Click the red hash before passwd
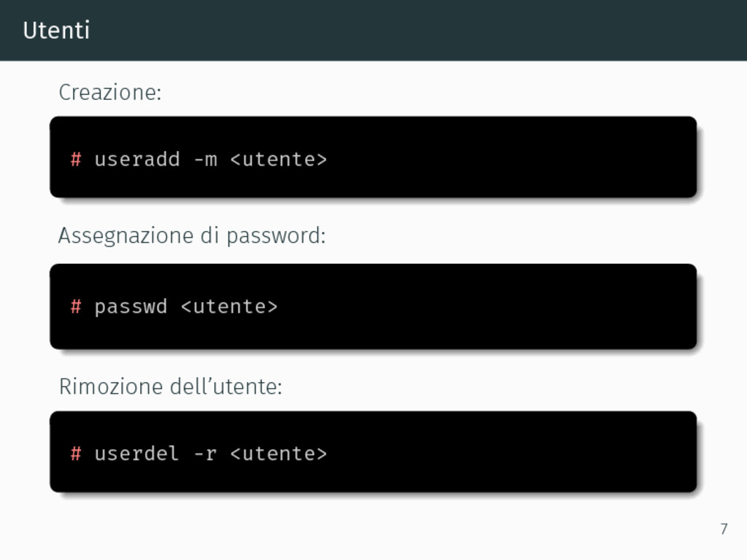747x560 pixels. coord(76,306)
